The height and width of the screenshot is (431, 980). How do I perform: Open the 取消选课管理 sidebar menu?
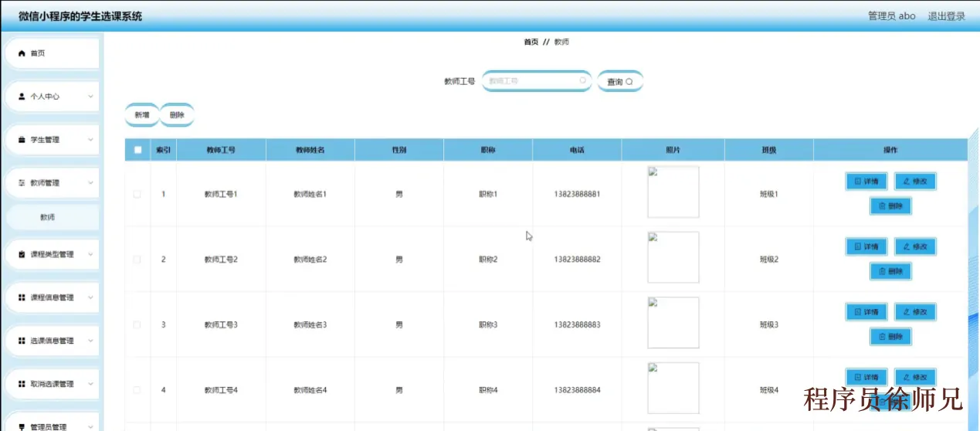(52, 384)
